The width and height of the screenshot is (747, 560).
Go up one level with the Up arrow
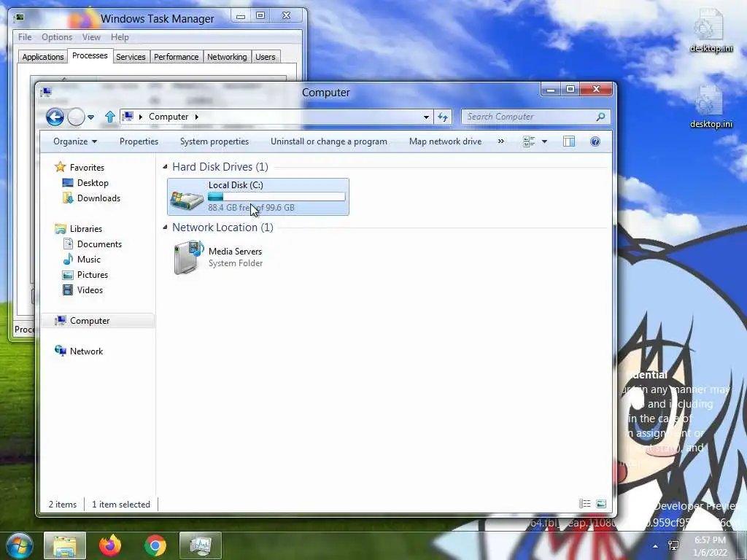click(x=110, y=117)
